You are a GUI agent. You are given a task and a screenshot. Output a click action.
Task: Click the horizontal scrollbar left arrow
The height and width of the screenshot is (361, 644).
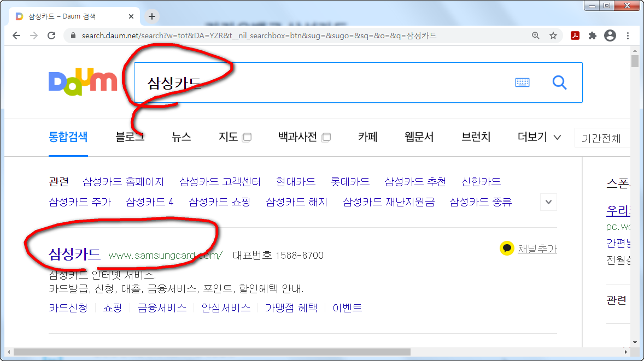pyautogui.click(x=9, y=352)
